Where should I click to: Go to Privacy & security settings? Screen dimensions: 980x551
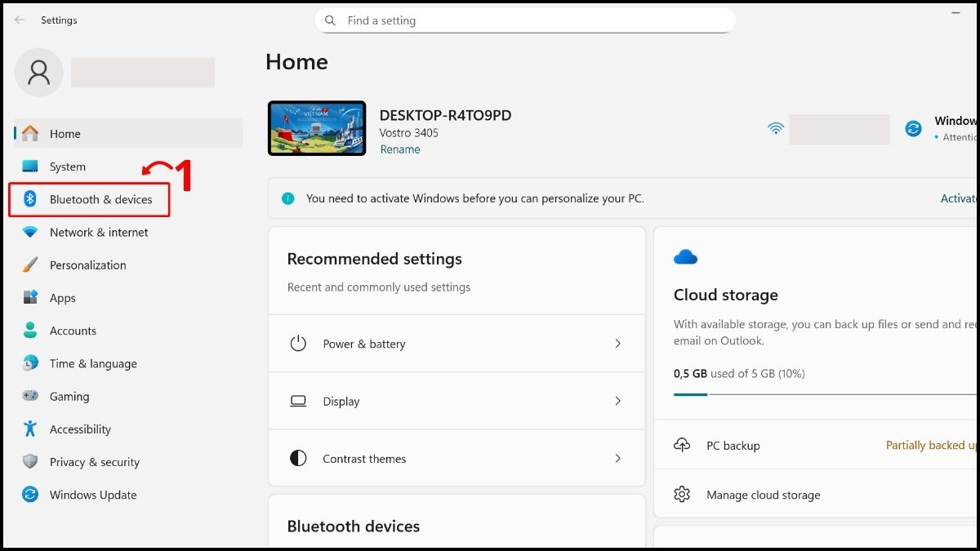[128, 462]
